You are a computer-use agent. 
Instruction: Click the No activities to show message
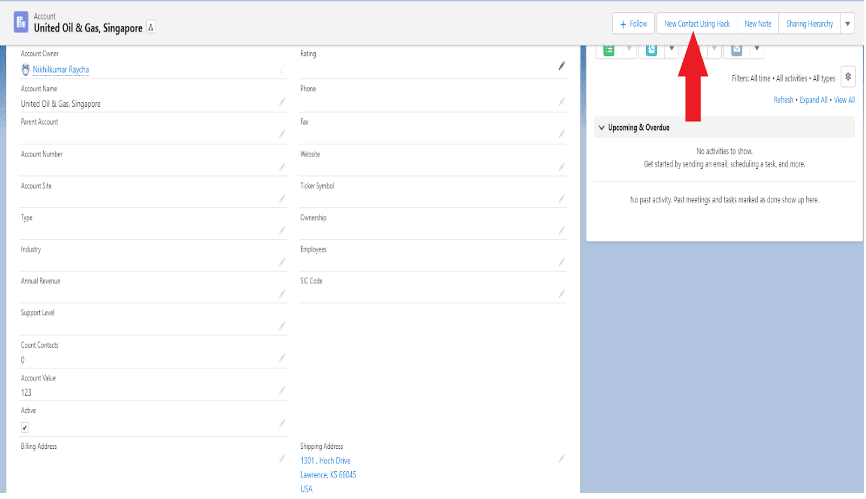pos(724,151)
